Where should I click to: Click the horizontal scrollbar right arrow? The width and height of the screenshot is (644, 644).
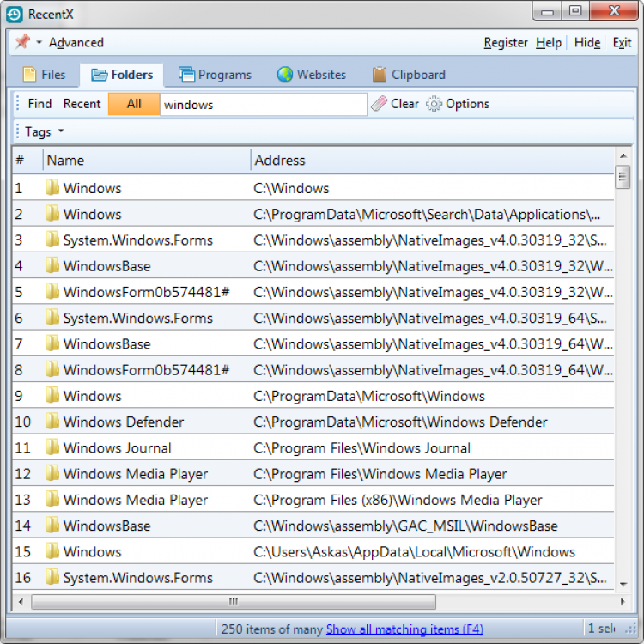coord(623,602)
